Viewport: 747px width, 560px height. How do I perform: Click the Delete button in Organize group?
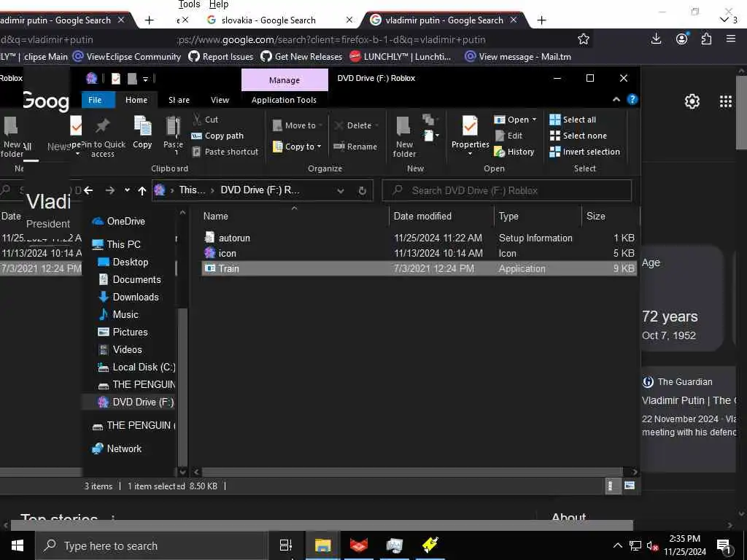(x=356, y=125)
